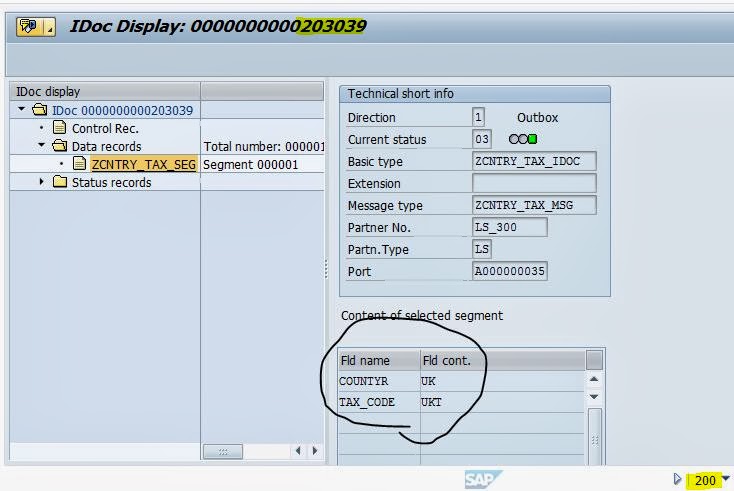Open the IDoc 0000000000203039 link in tree

point(122,110)
